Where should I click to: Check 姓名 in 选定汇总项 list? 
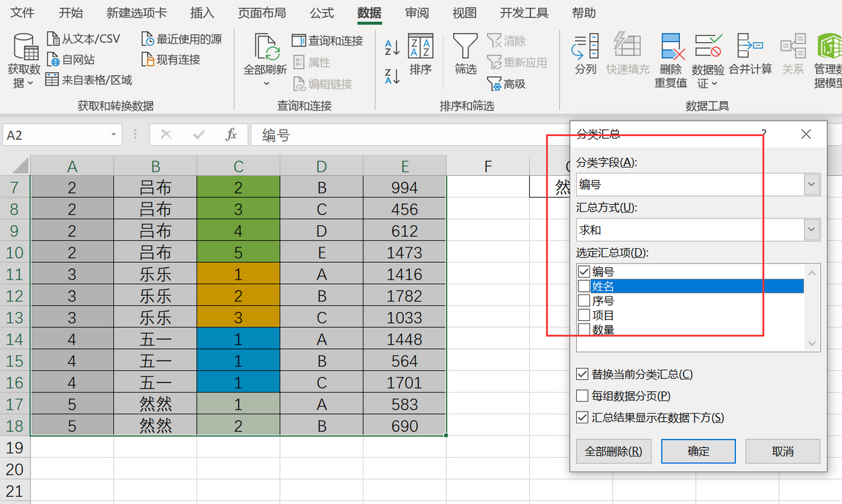584,286
